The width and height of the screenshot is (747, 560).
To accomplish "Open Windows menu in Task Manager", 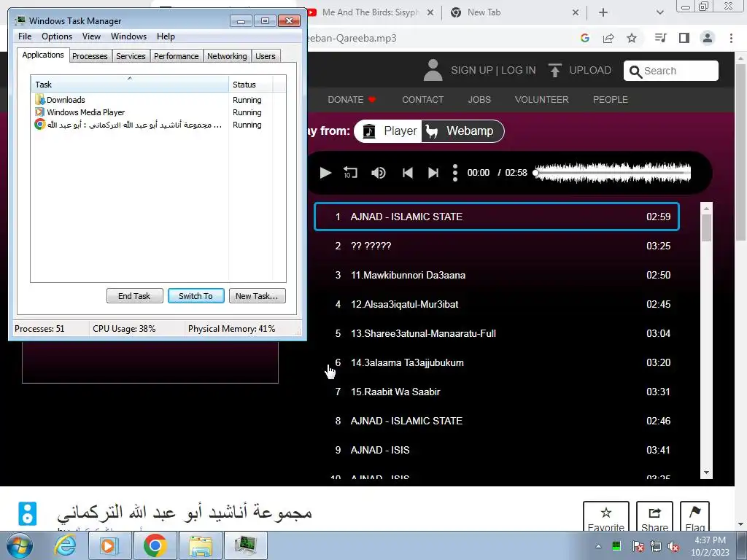I will click(128, 36).
